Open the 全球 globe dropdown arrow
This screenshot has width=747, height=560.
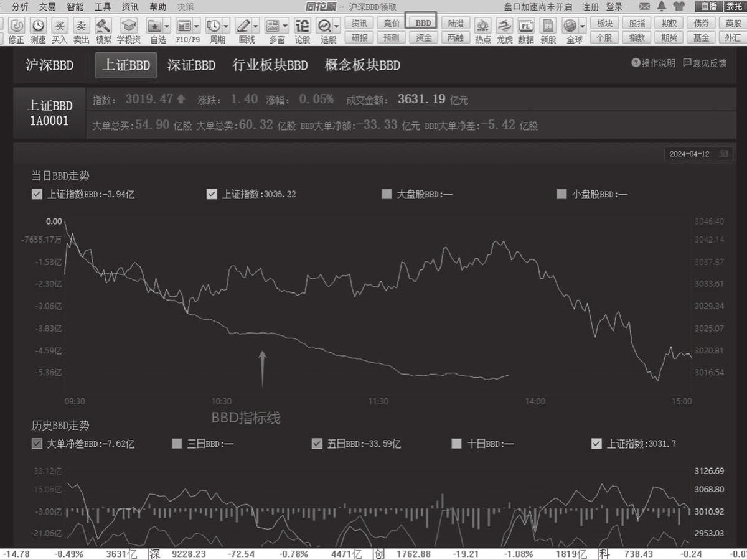tap(583, 26)
